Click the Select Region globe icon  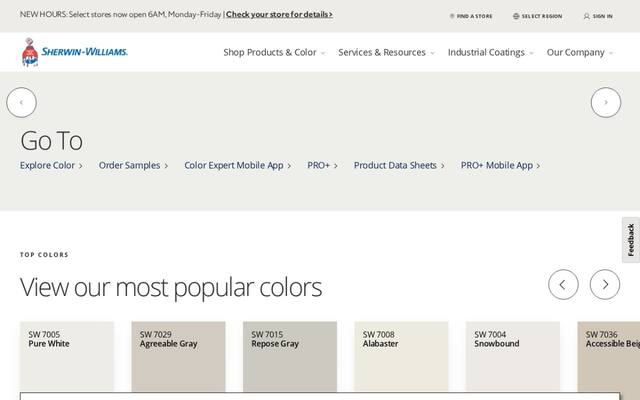coord(516,16)
